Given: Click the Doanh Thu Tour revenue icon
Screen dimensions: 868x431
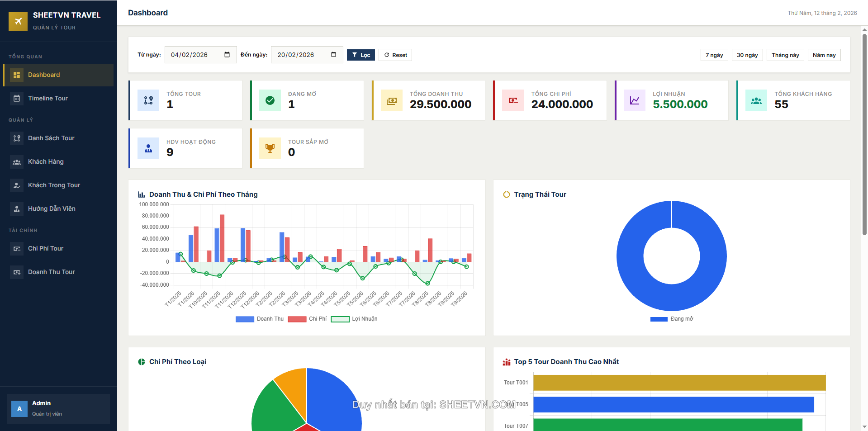Looking at the screenshot, I should click(17, 272).
